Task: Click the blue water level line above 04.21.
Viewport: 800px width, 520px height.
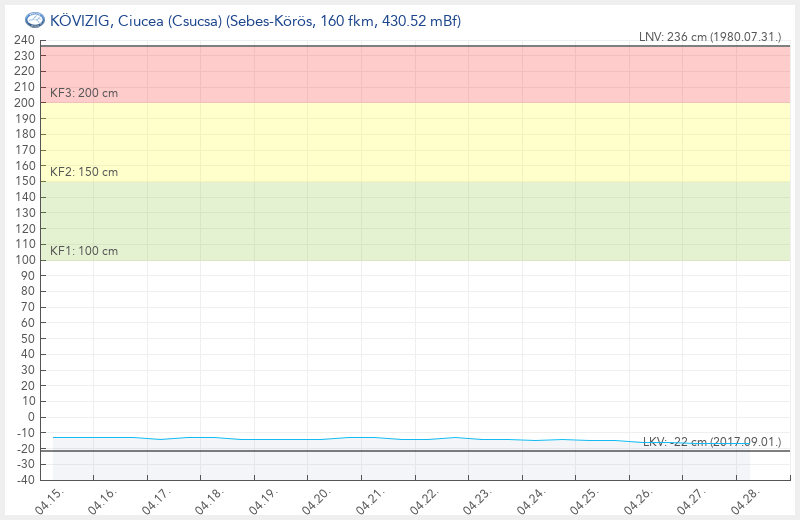Action: [371, 437]
